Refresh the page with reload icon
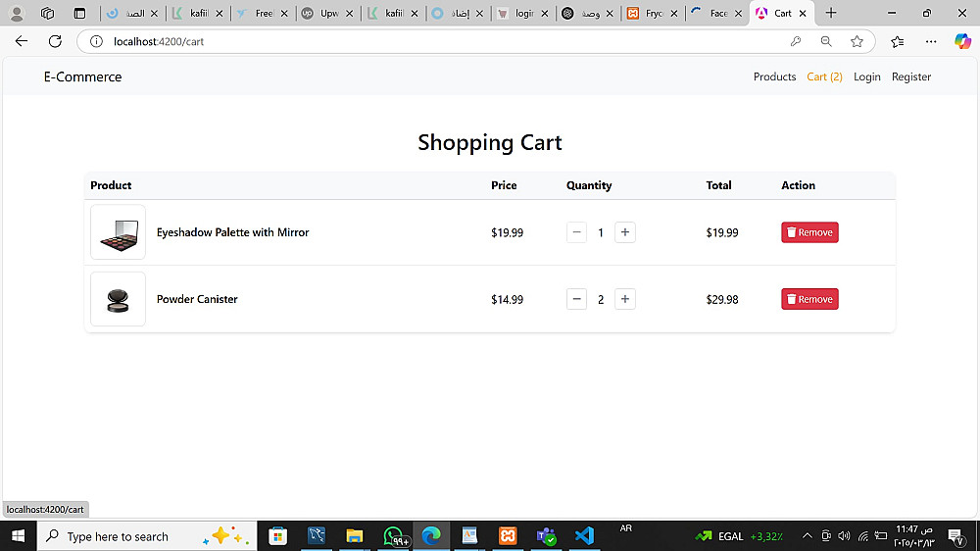Viewport: 980px width, 551px height. [55, 41]
